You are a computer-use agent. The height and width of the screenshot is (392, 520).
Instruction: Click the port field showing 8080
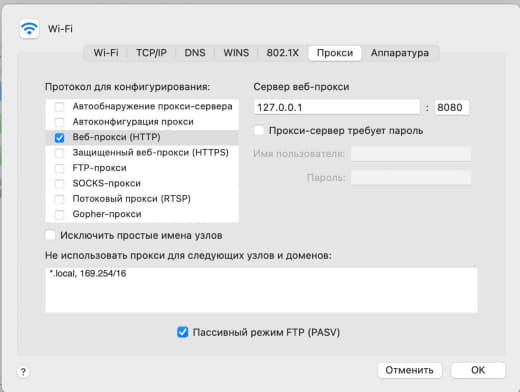(x=452, y=107)
